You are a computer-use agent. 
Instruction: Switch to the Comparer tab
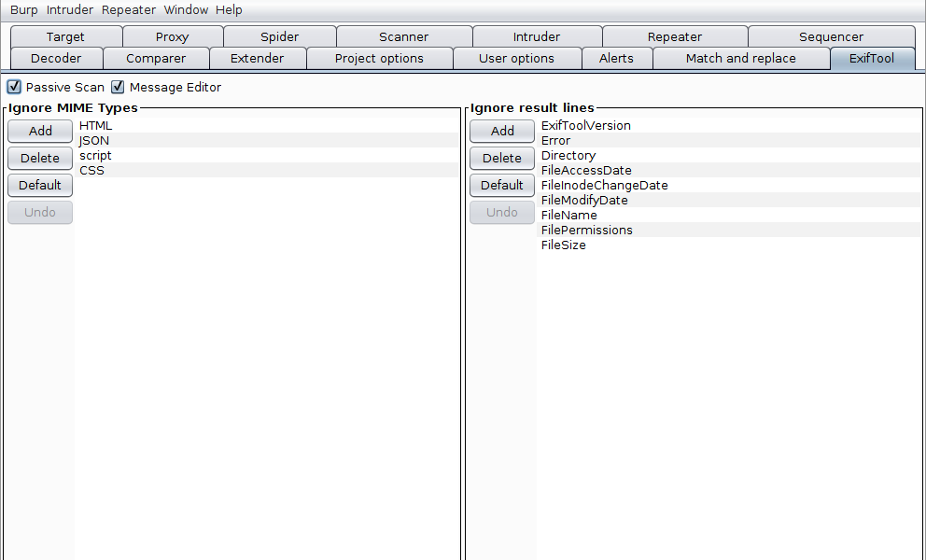coord(156,59)
